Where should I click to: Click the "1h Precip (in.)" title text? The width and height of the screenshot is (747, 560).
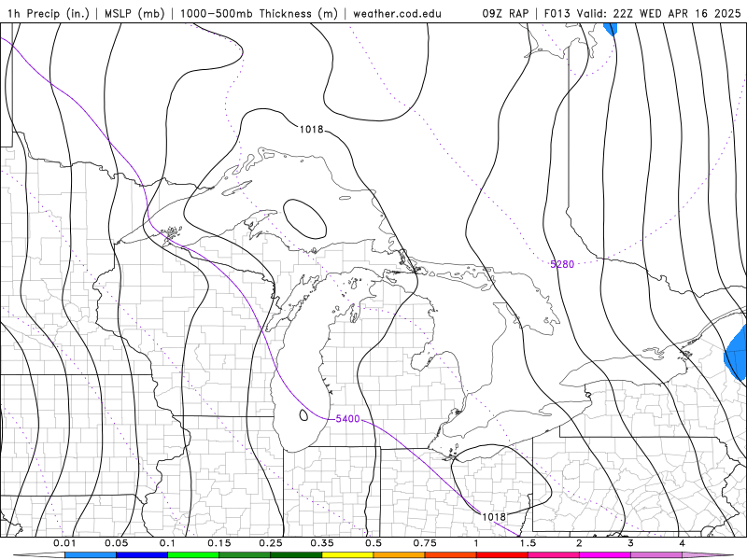coord(49,13)
